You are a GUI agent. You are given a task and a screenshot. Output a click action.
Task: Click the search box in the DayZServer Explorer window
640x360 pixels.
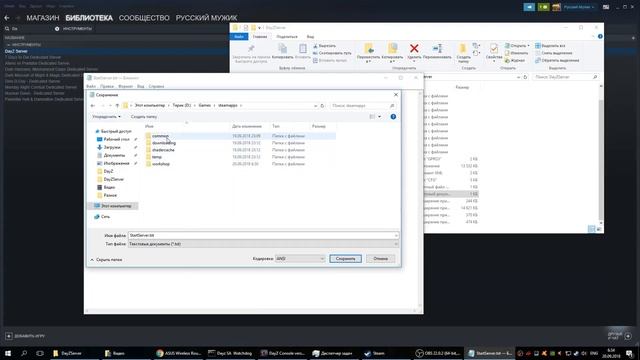[x=565, y=77]
